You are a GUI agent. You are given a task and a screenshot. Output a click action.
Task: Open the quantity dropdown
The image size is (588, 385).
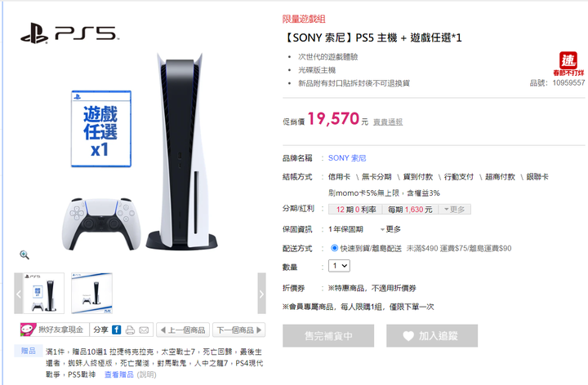pyautogui.click(x=340, y=266)
